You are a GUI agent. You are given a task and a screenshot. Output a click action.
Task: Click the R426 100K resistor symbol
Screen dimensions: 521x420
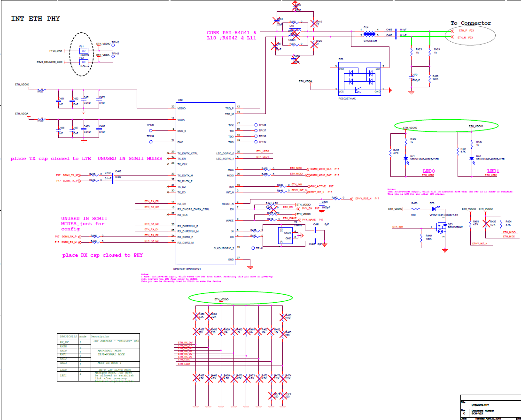tap(430, 78)
